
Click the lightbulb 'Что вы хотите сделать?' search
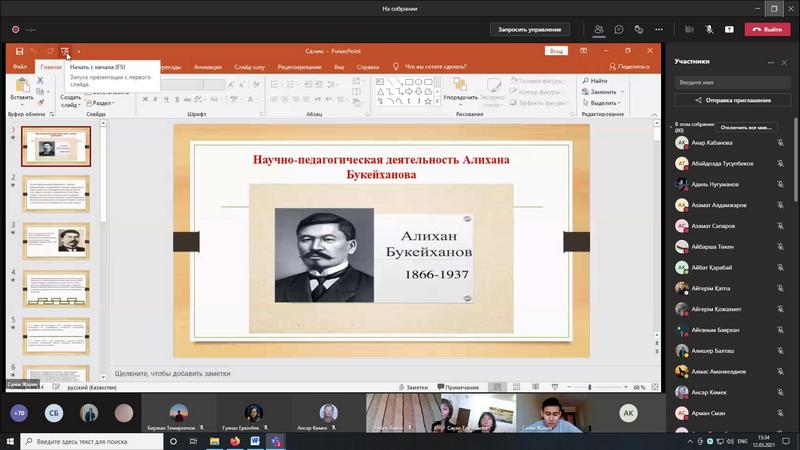coord(430,67)
